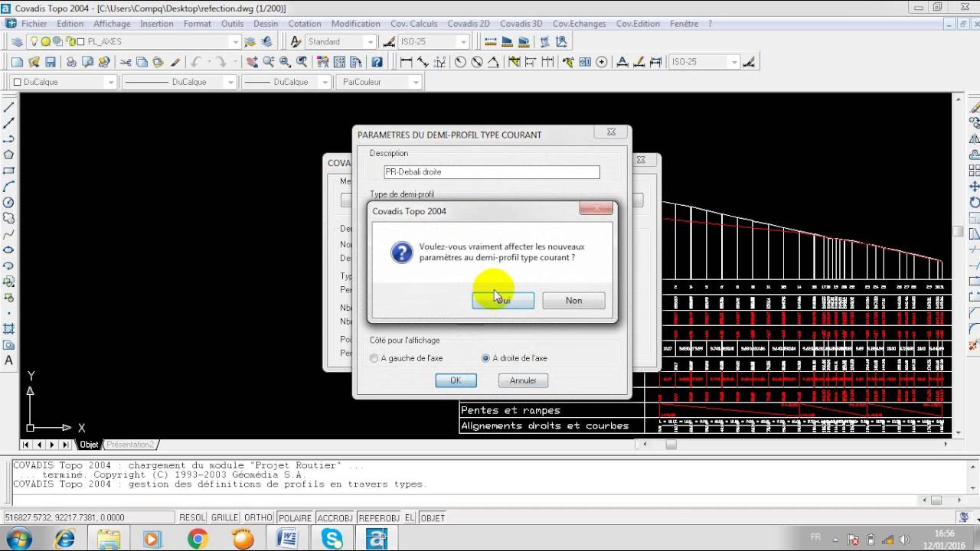Click the Save diskette icon

pyautogui.click(x=51, y=62)
